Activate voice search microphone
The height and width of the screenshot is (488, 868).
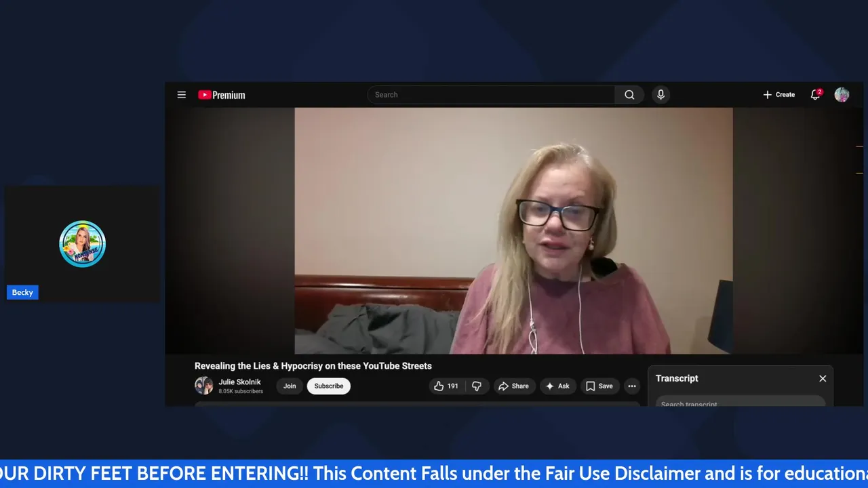click(x=660, y=95)
